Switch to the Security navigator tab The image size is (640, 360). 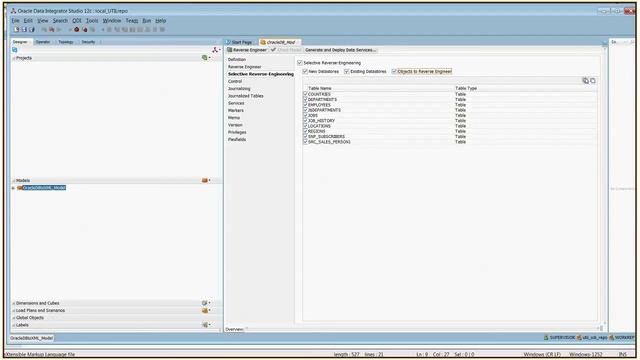pos(88,42)
